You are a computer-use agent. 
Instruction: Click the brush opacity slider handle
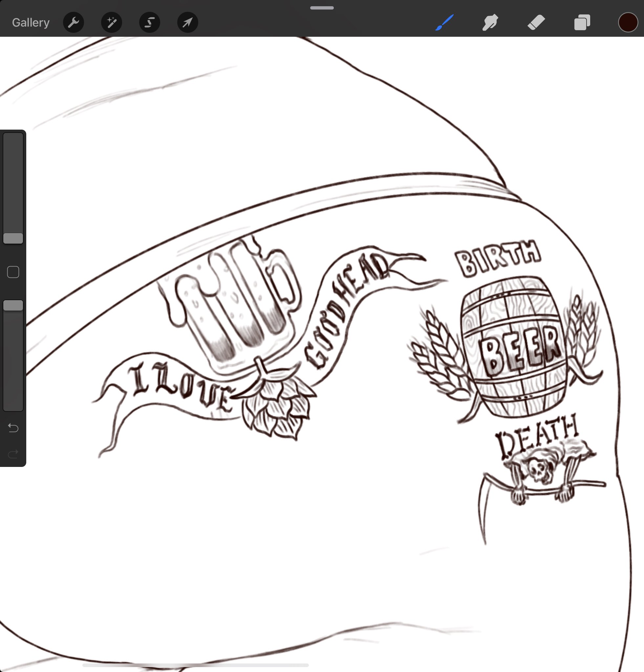click(x=13, y=305)
